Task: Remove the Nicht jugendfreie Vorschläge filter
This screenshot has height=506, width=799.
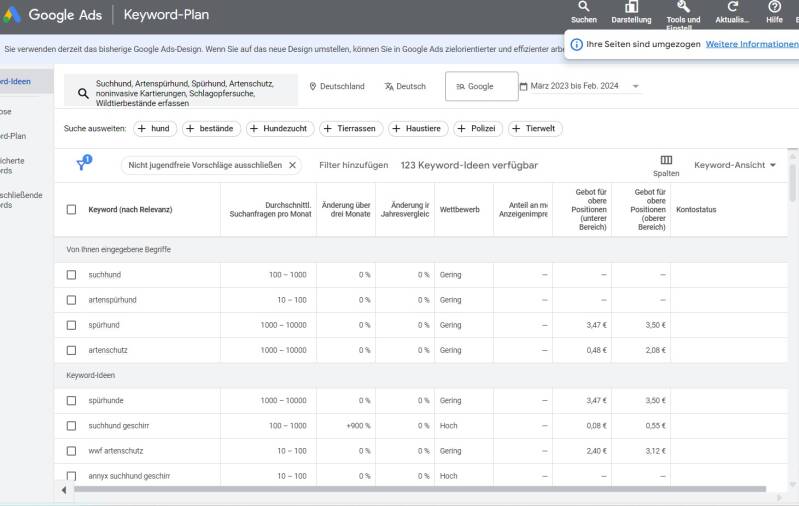Action: 292,165
